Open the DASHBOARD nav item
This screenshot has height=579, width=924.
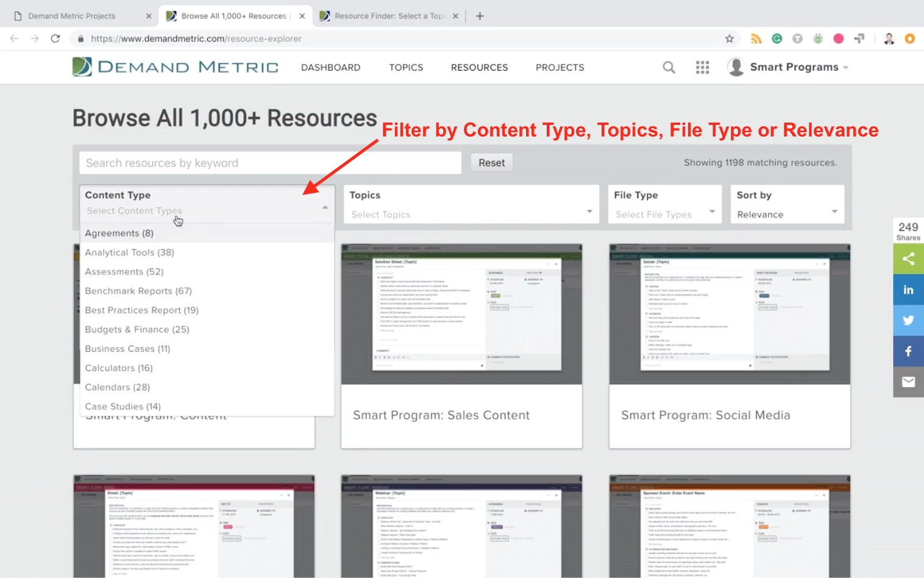click(331, 68)
